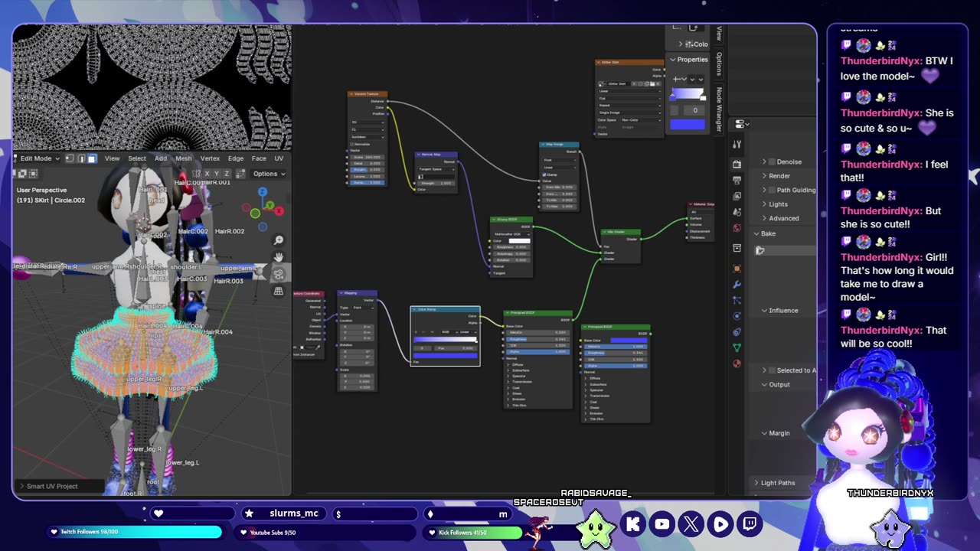
Task: Click blue color swatch in Properties panel
Action: pyautogui.click(x=688, y=124)
